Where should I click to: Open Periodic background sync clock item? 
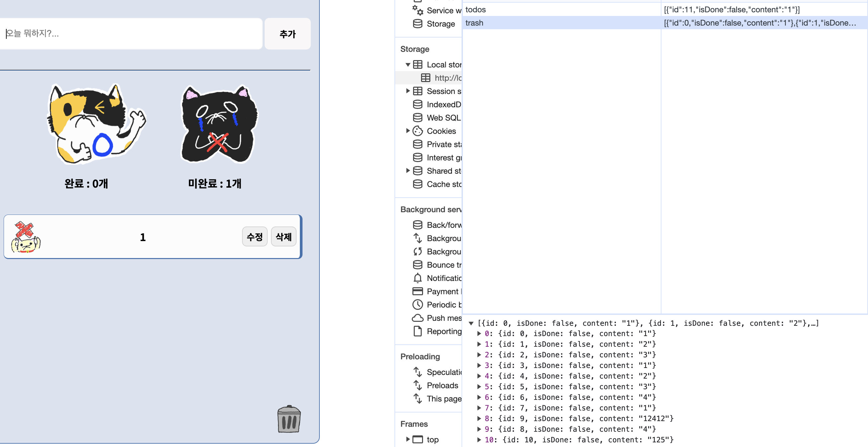pos(417,305)
